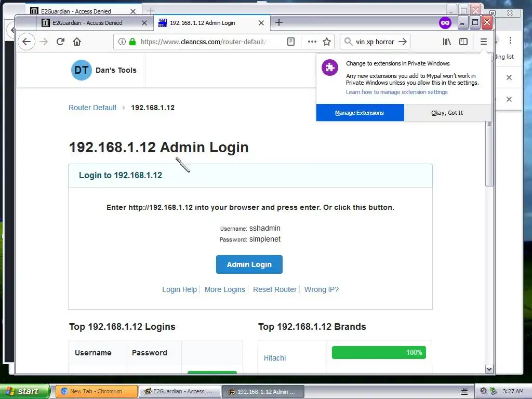Click the Password column header
This screenshot has width=532, height=399.
(149, 353)
